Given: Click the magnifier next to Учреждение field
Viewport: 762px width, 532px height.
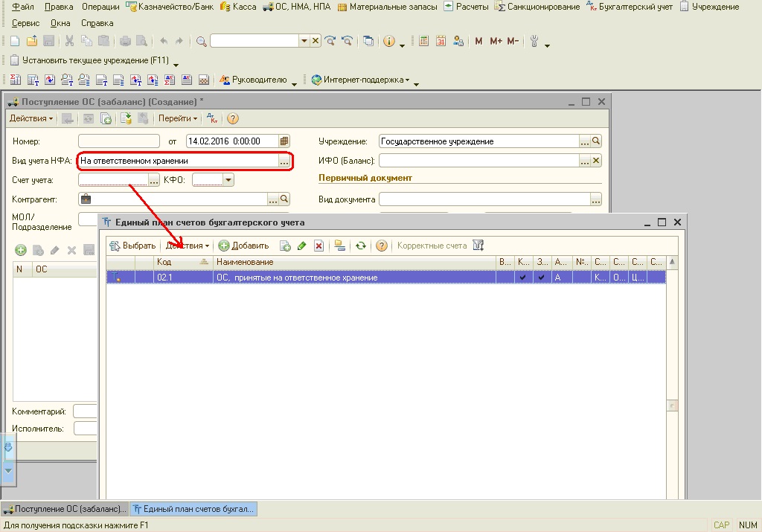Looking at the screenshot, I should (x=596, y=141).
